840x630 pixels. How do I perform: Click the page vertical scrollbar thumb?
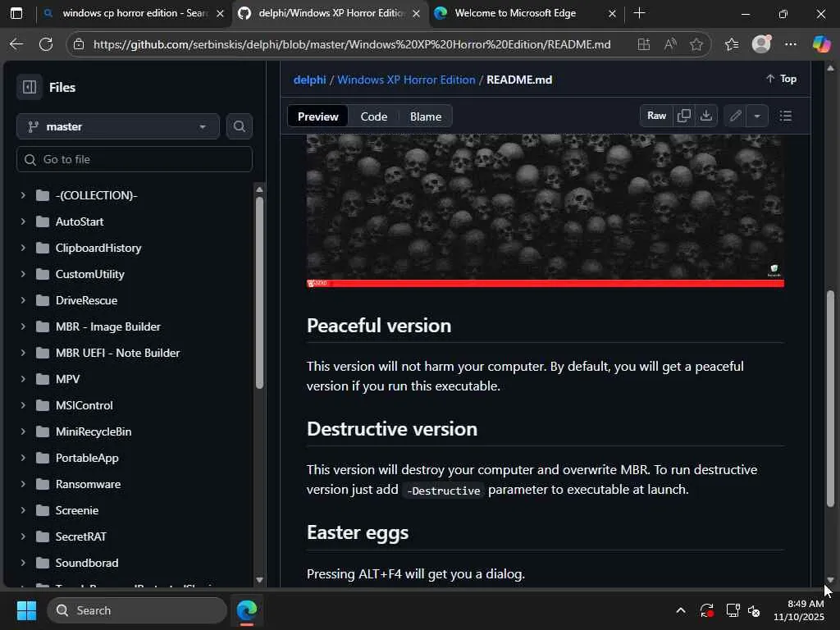tap(830, 399)
